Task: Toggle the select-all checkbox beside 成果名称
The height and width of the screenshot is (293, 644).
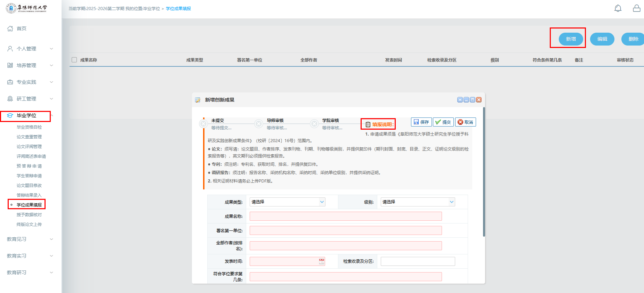Action: [x=74, y=60]
